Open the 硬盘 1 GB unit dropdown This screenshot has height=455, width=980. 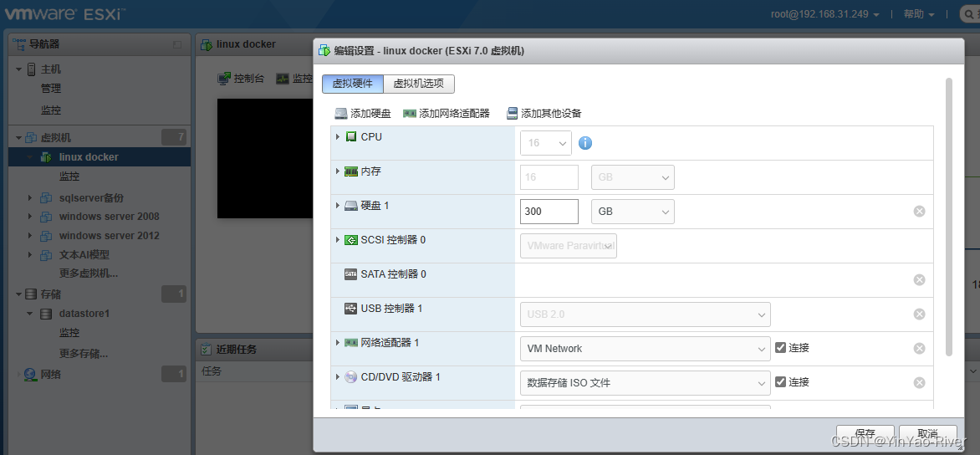click(x=632, y=212)
